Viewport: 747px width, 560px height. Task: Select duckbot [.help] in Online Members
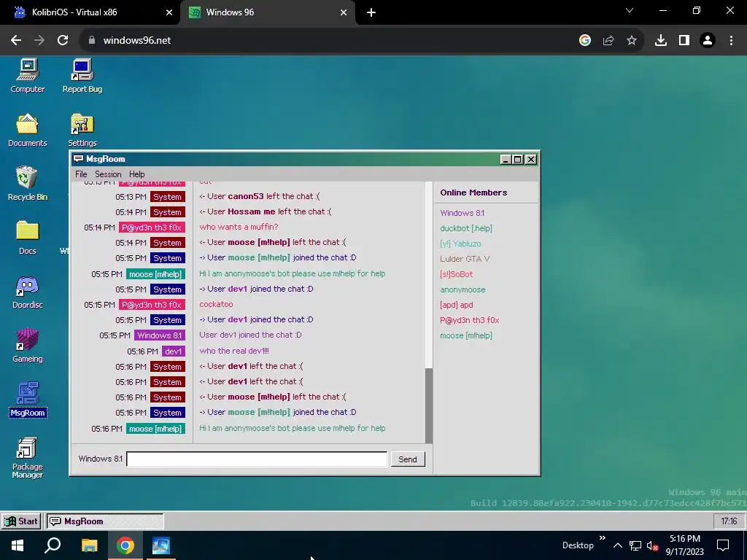pos(466,228)
